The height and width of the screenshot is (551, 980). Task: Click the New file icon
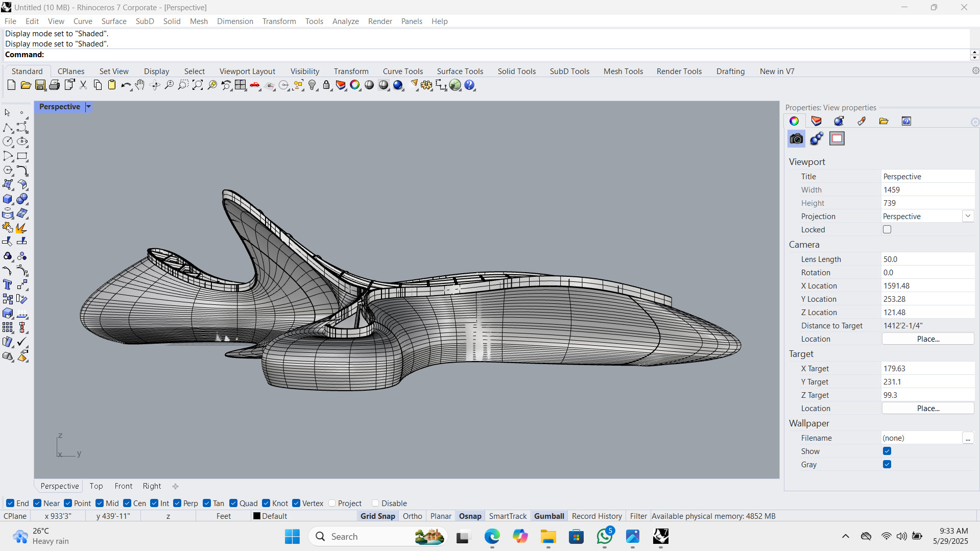[11, 85]
